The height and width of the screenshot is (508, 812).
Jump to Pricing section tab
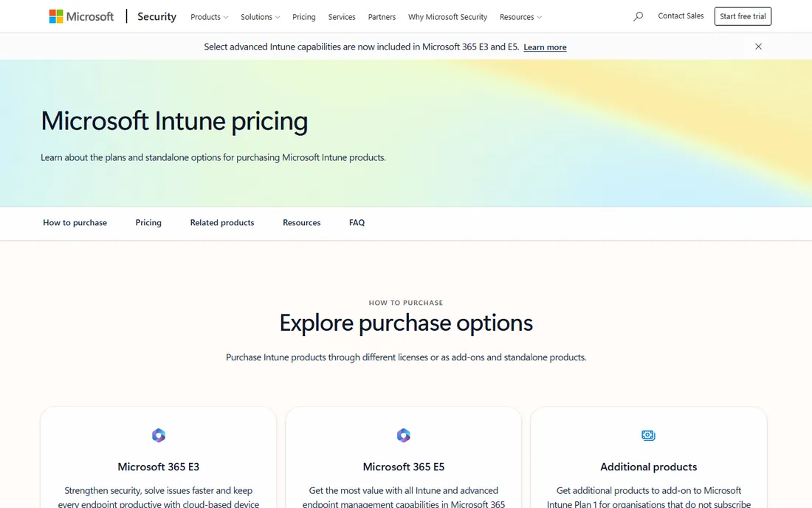point(148,223)
